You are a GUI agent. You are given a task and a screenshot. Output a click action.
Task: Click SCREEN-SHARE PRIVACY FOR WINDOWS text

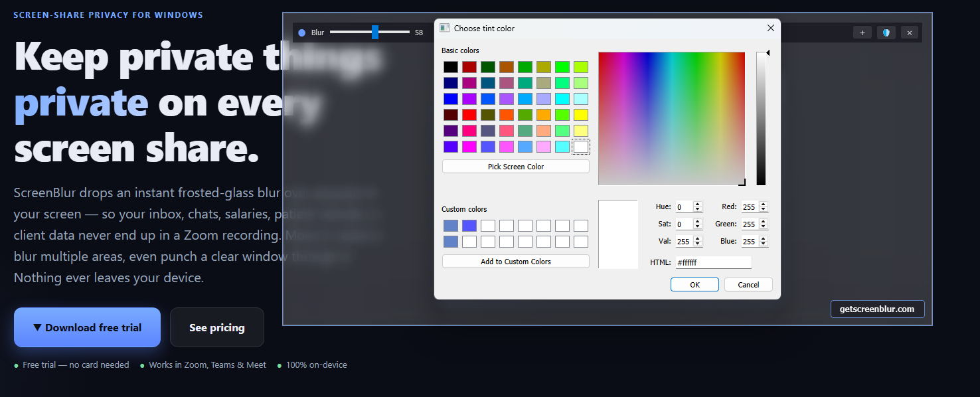[x=108, y=15]
